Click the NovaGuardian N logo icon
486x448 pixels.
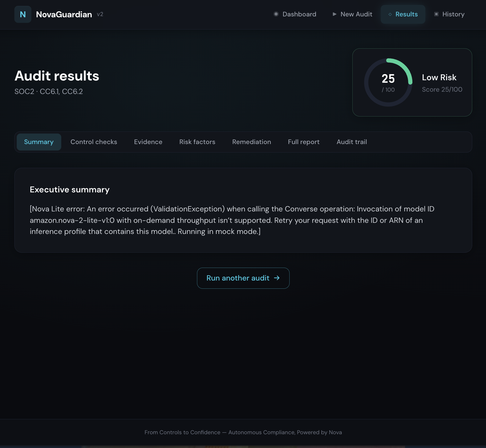pos(23,14)
